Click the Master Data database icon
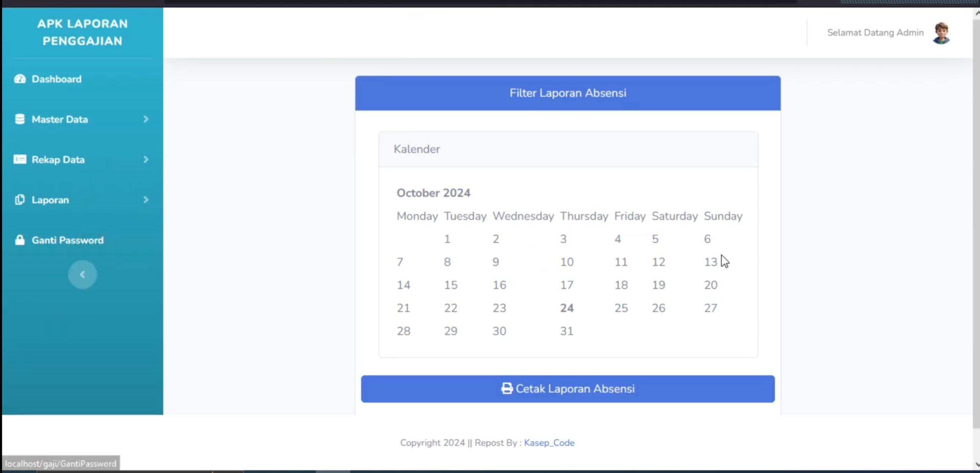The image size is (980, 473). click(20, 119)
